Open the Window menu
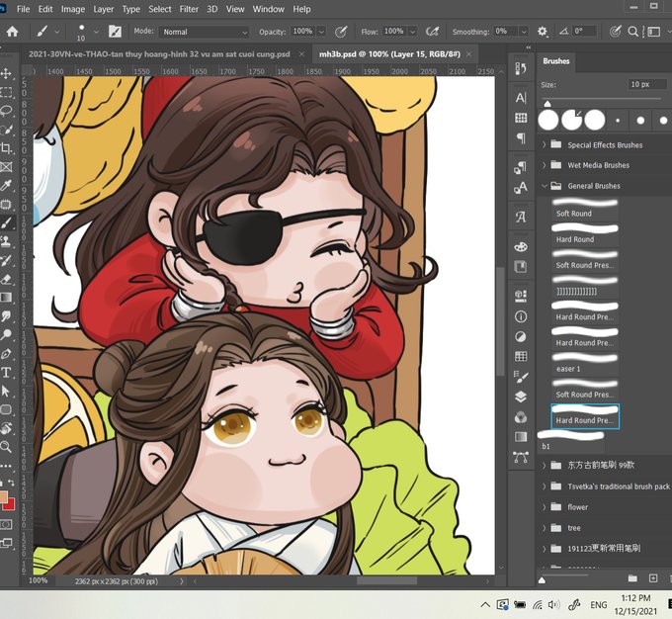This screenshot has width=672, height=619. (268, 9)
